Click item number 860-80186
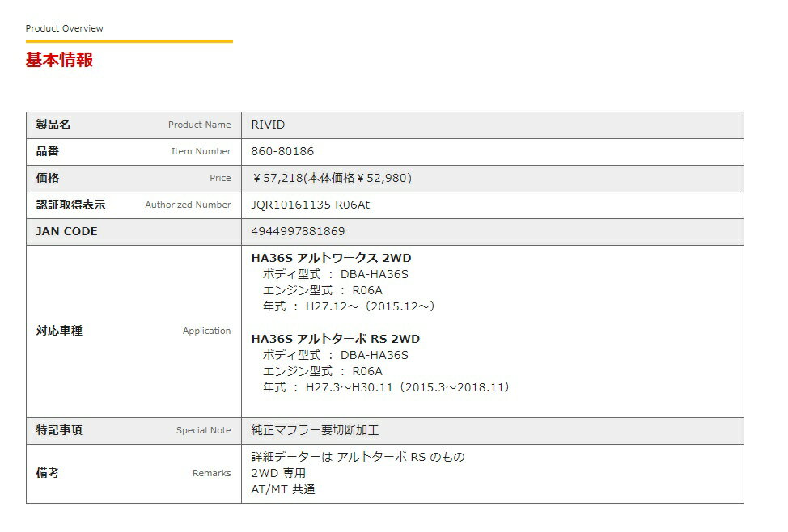Viewport: 788px width, 532px height. coord(282,151)
